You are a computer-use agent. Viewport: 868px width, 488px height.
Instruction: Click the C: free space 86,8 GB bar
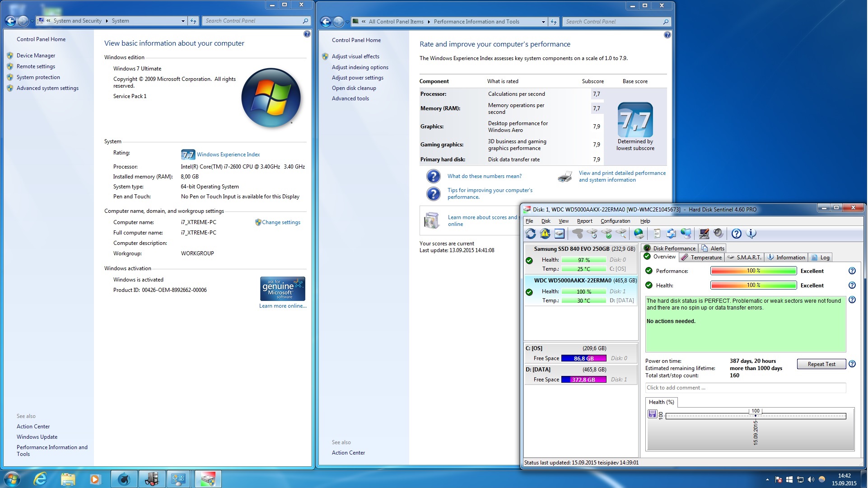click(584, 358)
